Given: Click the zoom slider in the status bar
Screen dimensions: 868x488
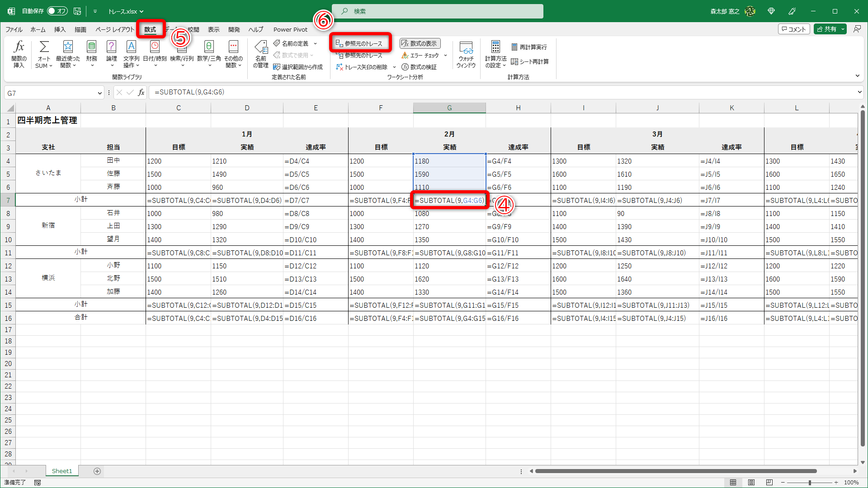Looking at the screenshot, I should click(x=809, y=483).
